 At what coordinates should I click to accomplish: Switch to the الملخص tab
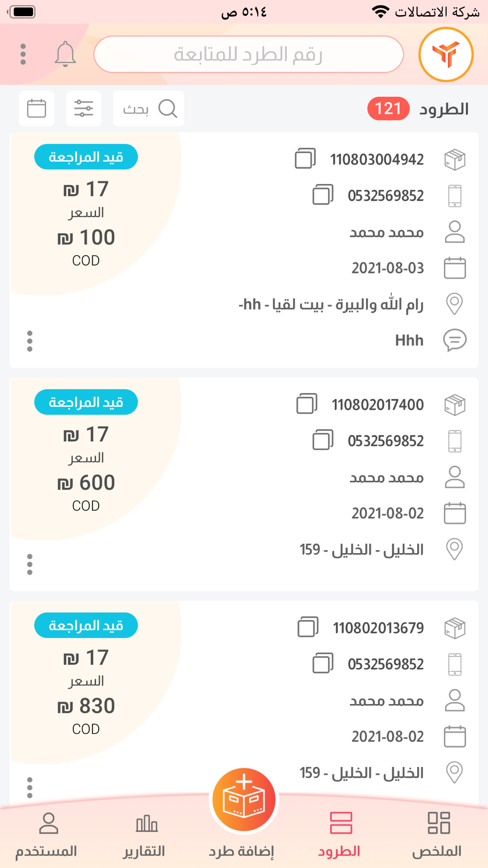(437, 835)
